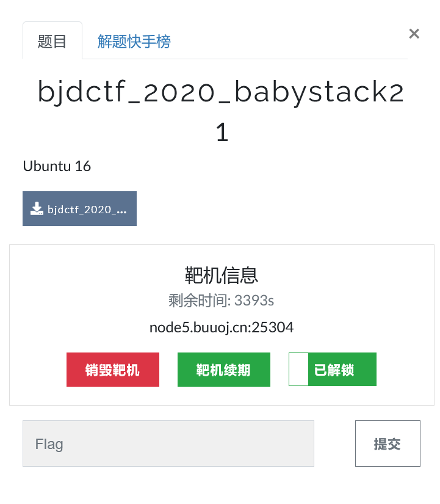Submit the flag with the 提交 button
Viewport: 440px width, 504px height.
click(x=388, y=444)
